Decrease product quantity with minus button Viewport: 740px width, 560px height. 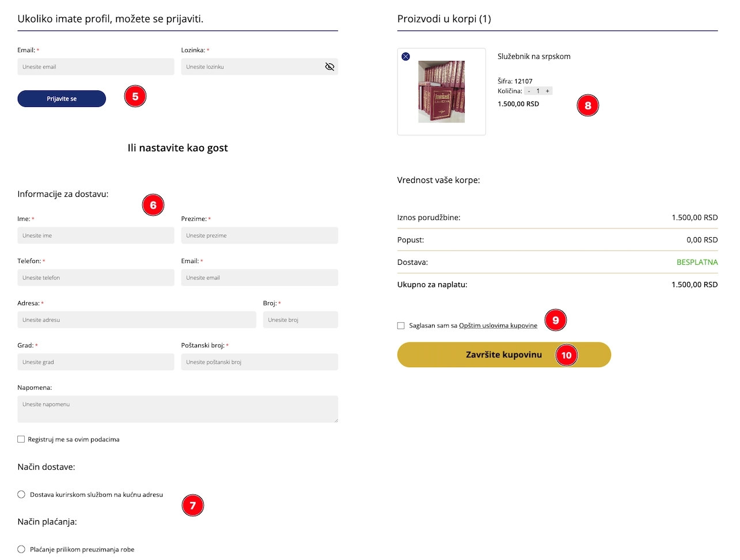coord(529,91)
